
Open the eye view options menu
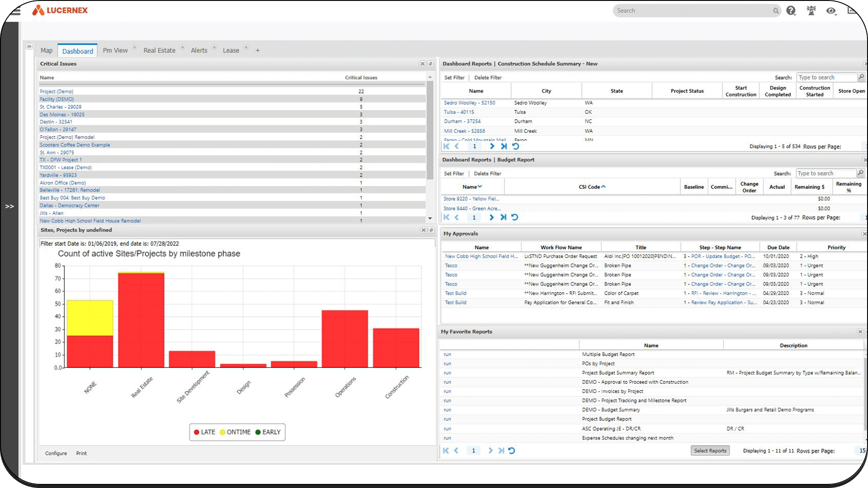(x=831, y=10)
